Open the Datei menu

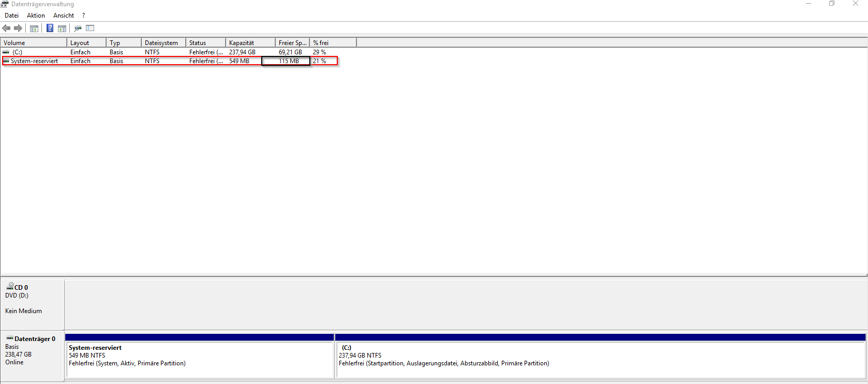click(11, 16)
